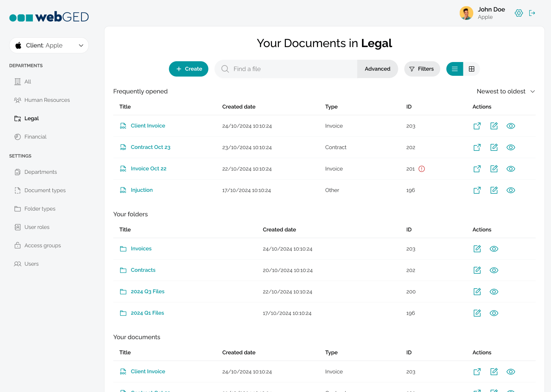This screenshot has width=551, height=392.
Task: Open the Invoices folder
Action: 141,248
